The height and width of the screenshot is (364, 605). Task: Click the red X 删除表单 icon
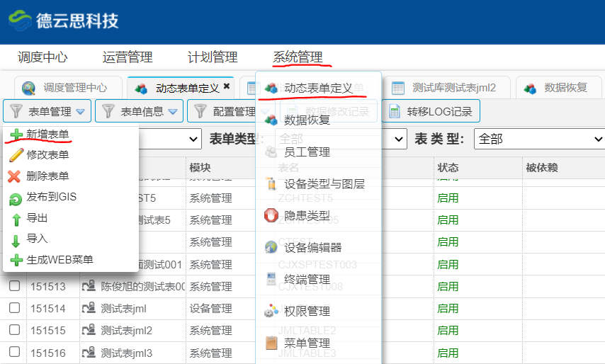coord(16,176)
